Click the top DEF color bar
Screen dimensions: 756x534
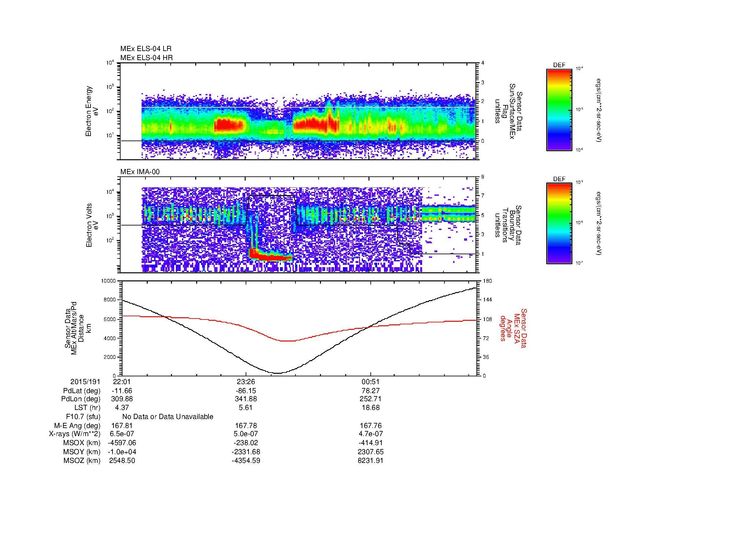(559, 110)
